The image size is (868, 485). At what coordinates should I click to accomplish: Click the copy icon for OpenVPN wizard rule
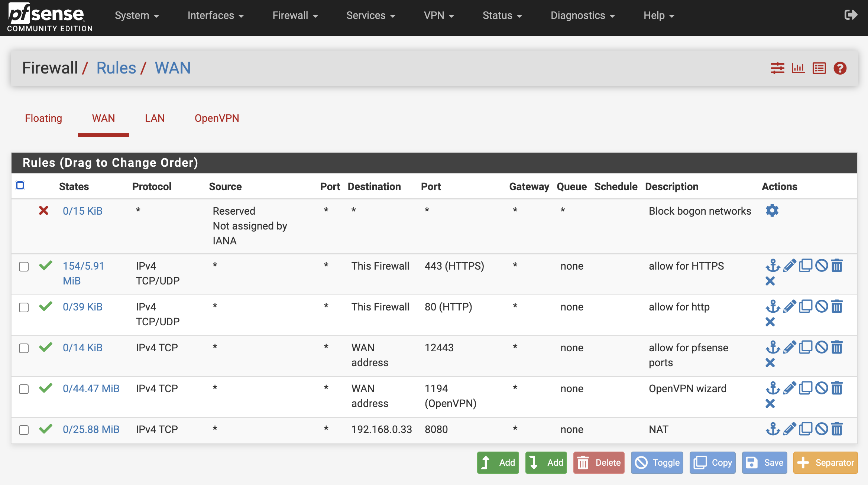(x=805, y=388)
